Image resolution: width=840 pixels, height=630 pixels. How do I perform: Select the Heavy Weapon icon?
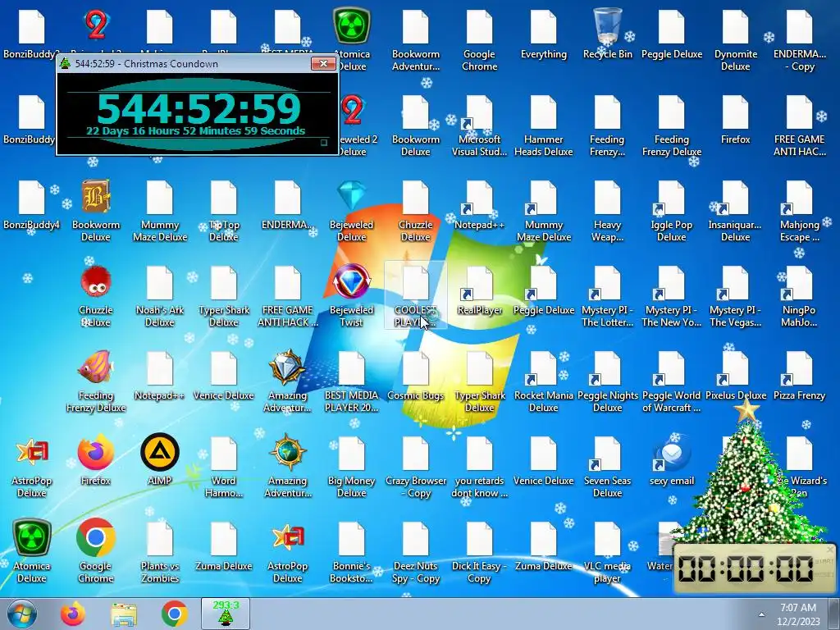pos(608,211)
